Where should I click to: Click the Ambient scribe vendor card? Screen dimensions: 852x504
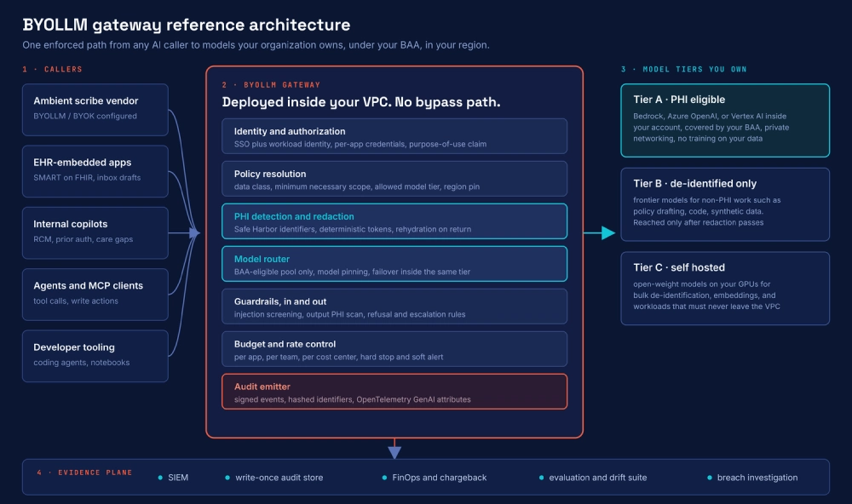point(95,110)
